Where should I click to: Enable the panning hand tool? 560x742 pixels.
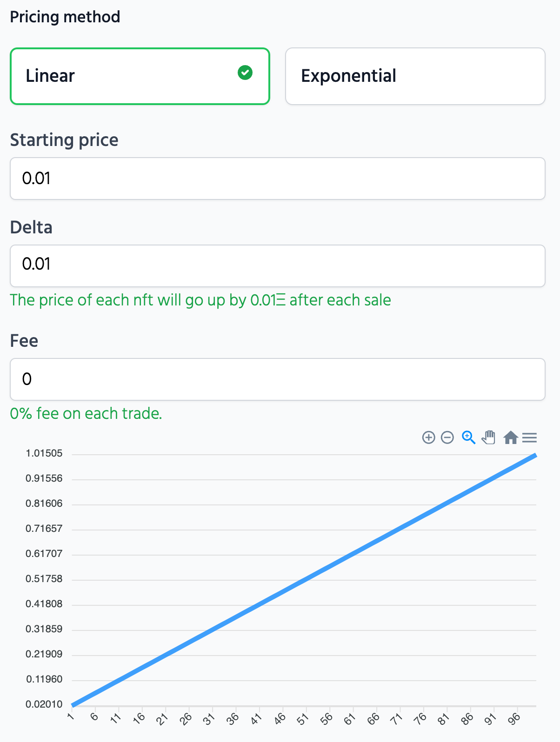click(x=488, y=437)
